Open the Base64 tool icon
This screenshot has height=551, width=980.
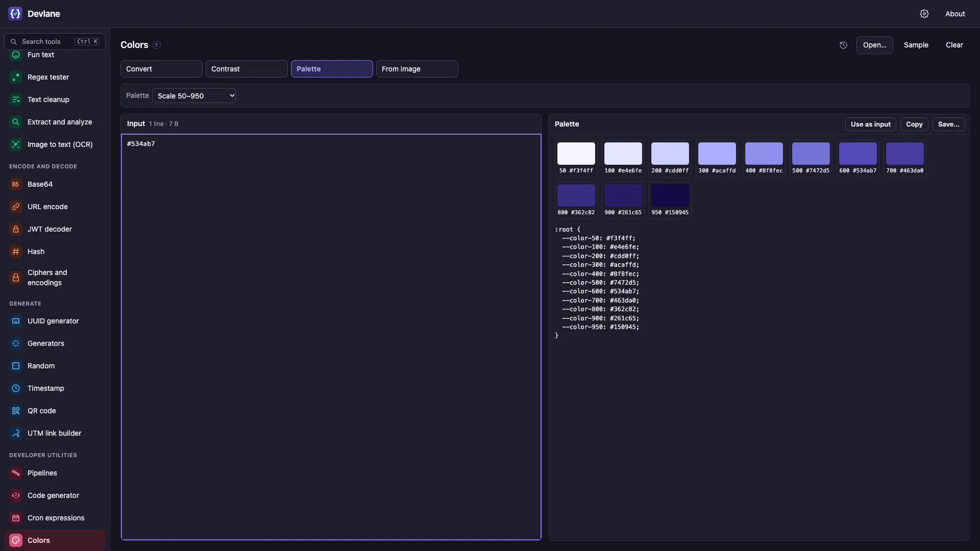tap(16, 184)
